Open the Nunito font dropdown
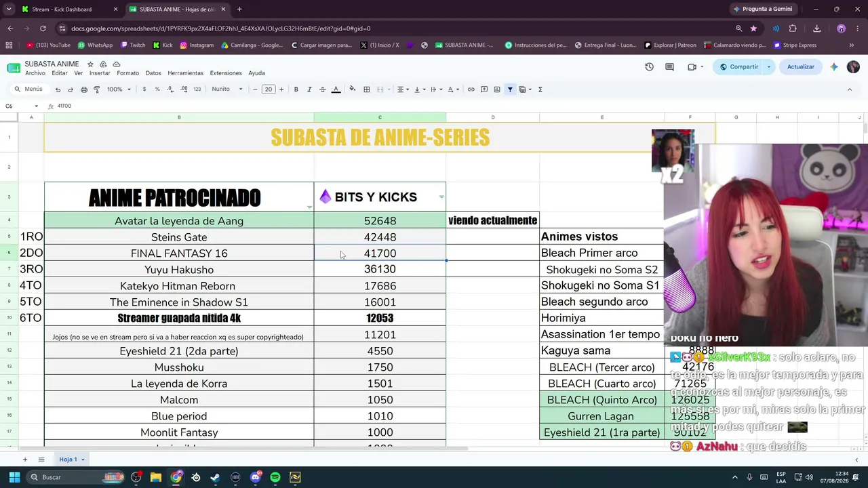868x488 pixels. pyautogui.click(x=227, y=89)
